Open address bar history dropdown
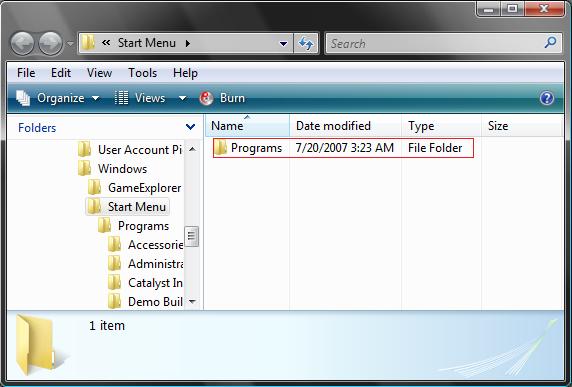This screenshot has width=572, height=387. [x=283, y=44]
